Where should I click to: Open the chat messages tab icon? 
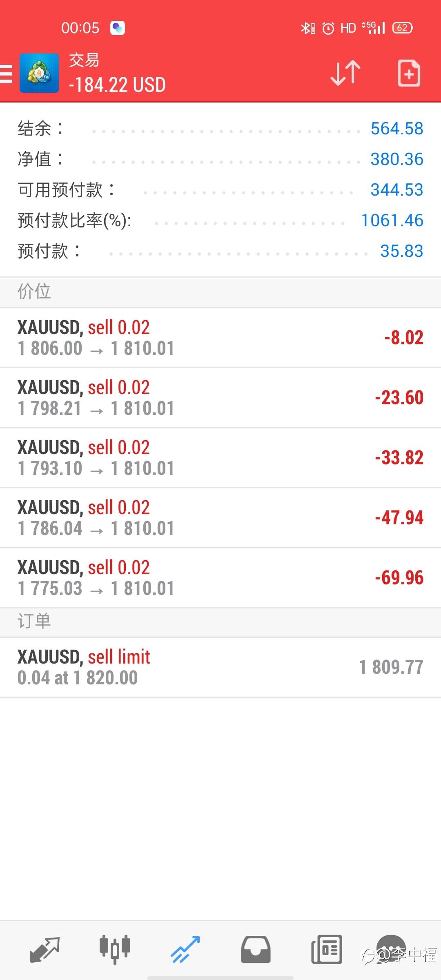pos(391,947)
